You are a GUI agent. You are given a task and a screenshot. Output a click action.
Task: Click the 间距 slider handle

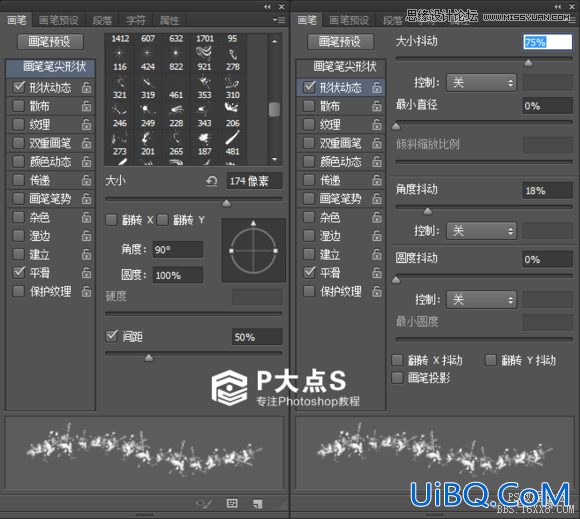point(149,357)
